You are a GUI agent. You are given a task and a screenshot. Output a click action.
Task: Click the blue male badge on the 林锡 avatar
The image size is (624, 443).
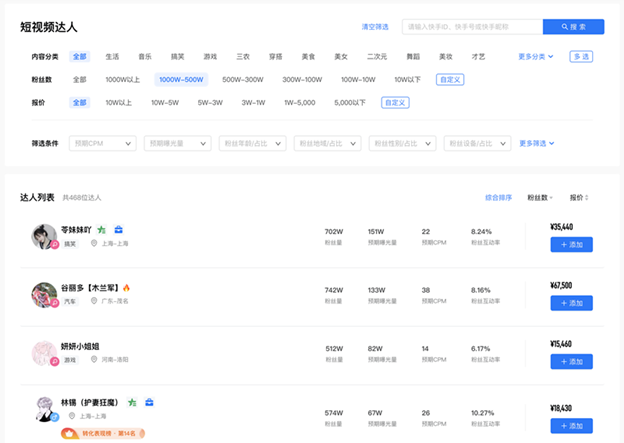pyautogui.click(x=55, y=417)
